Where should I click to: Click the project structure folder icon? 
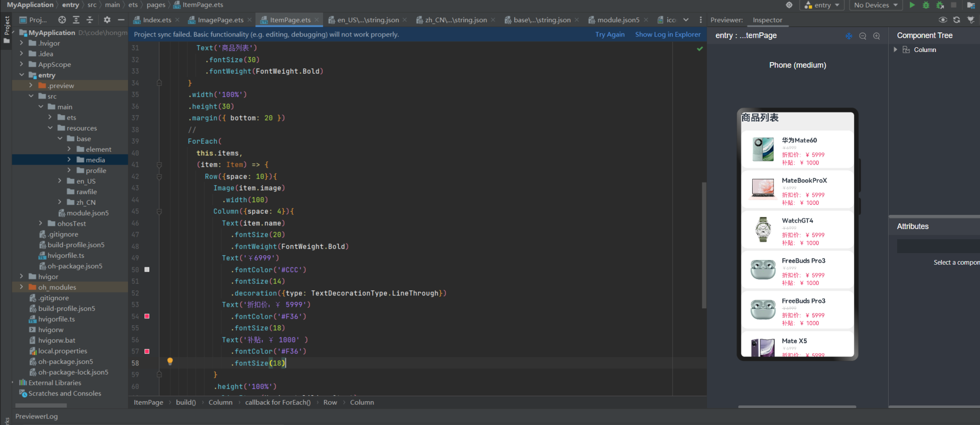click(x=971, y=5)
